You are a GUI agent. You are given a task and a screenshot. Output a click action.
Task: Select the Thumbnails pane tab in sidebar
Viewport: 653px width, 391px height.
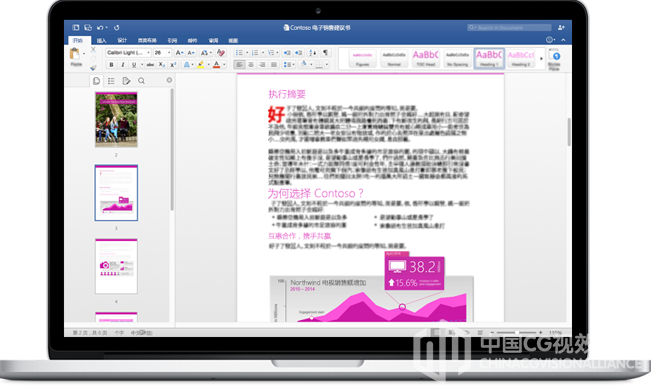click(x=96, y=81)
